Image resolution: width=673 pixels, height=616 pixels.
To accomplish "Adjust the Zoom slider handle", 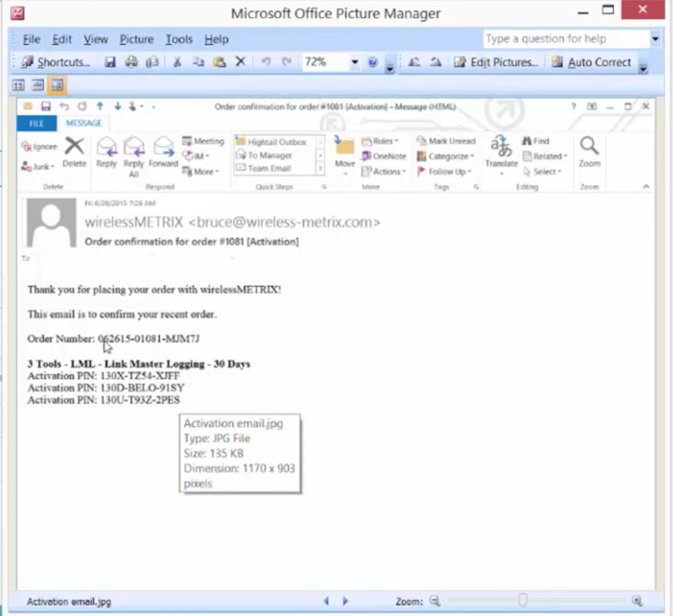I will (522, 600).
